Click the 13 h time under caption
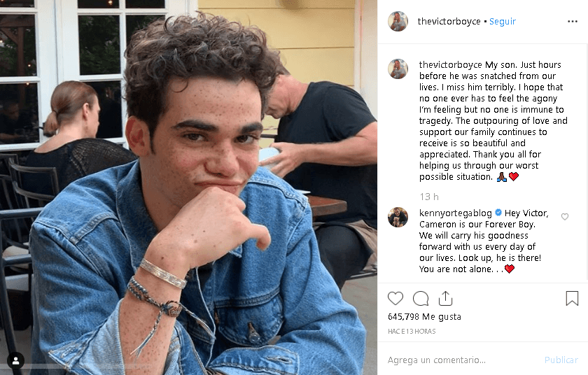This screenshot has height=375, width=588. click(x=429, y=197)
